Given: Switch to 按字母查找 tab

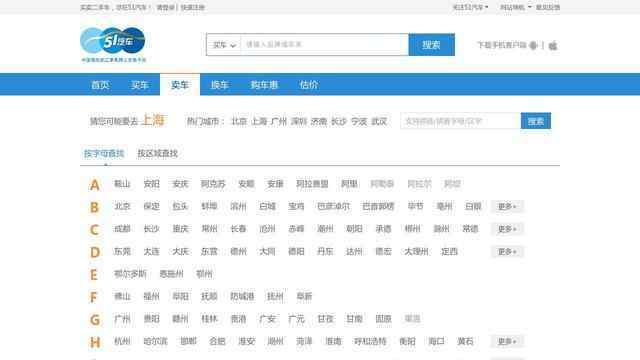Looking at the screenshot, I should point(104,154).
